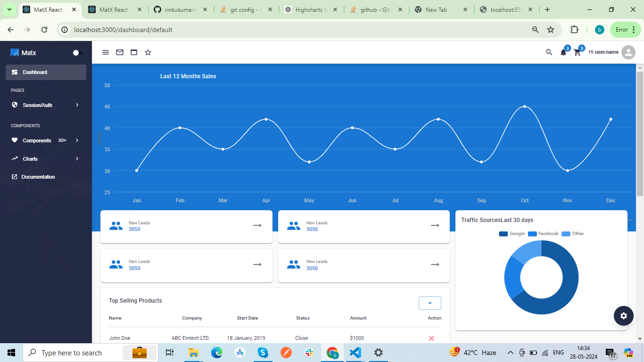Image resolution: width=644 pixels, height=362 pixels.
Task: Select Dashboard in the sidebar
Action: point(46,72)
